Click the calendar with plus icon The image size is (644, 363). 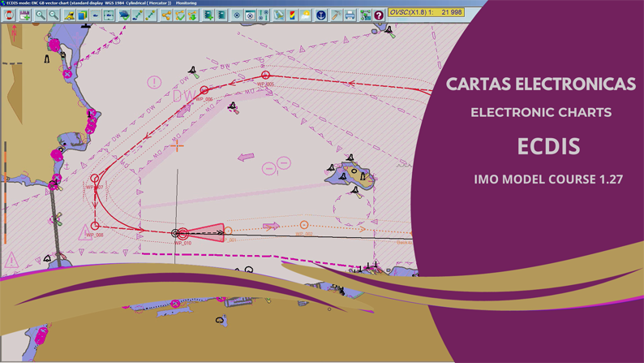(24, 15)
